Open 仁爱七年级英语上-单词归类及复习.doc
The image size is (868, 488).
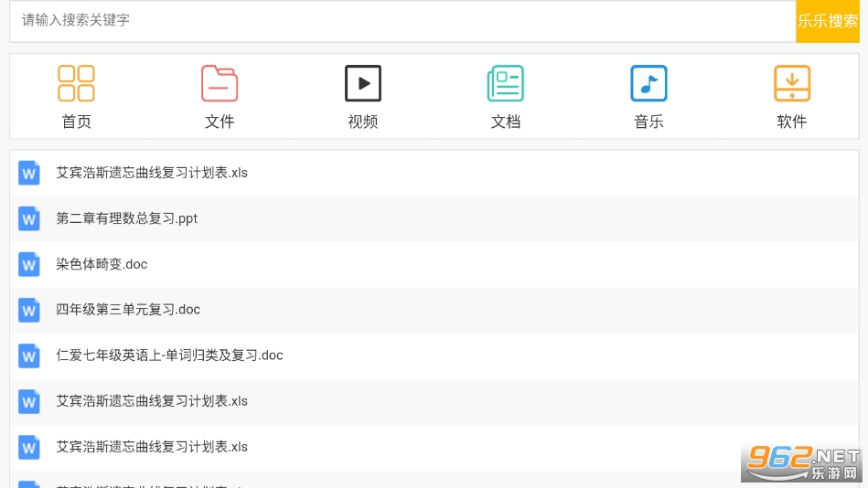point(169,355)
